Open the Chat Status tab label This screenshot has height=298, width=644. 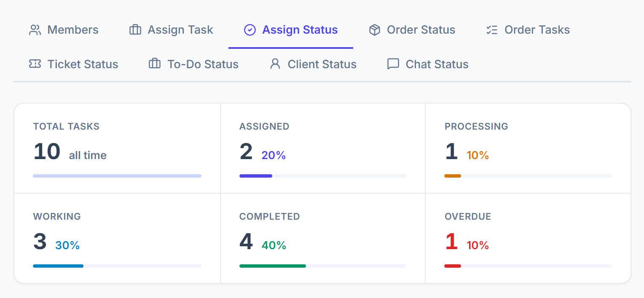point(437,64)
